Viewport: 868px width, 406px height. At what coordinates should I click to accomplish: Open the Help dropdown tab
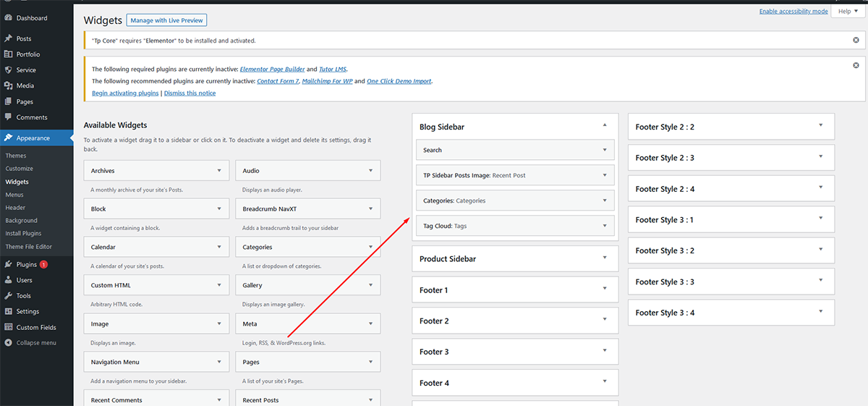click(847, 12)
